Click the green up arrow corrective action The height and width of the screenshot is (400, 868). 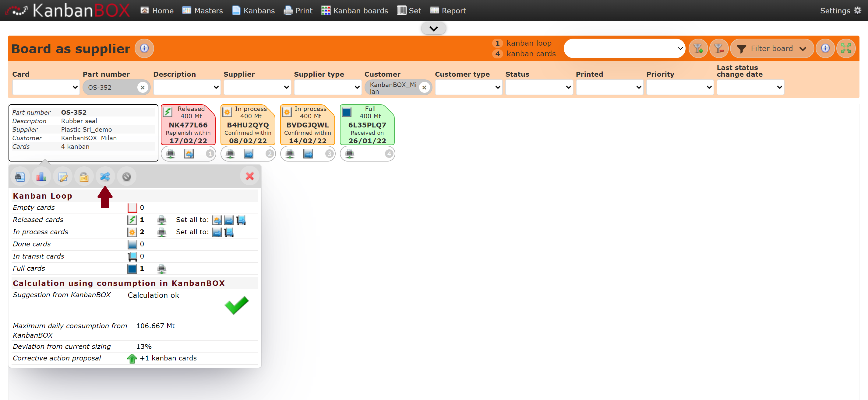pyautogui.click(x=132, y=358)
